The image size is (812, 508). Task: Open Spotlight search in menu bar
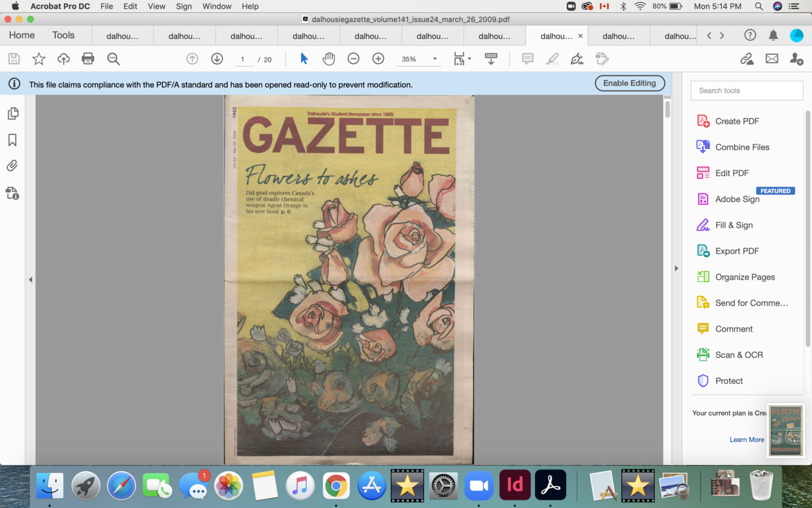tap(759, 6)
